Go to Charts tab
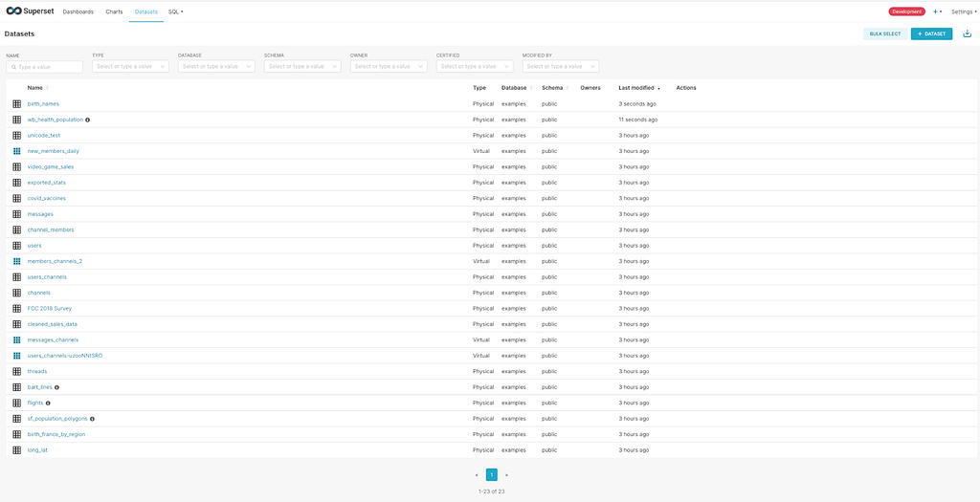Image resolution: width=980 pixels, height=502 pixels. tap(115, 11)
